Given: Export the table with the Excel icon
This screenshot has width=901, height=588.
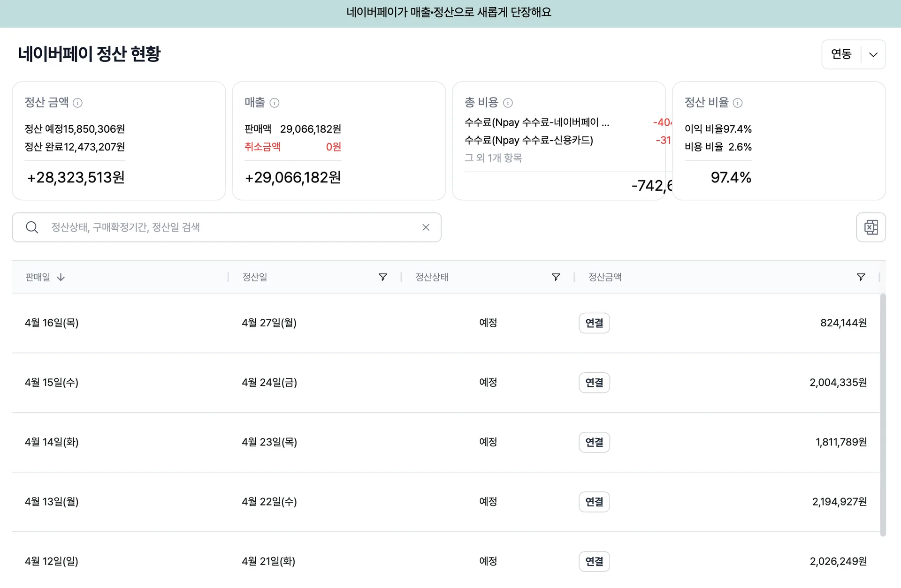Looking at the screenshot, I should coord(871,227).
